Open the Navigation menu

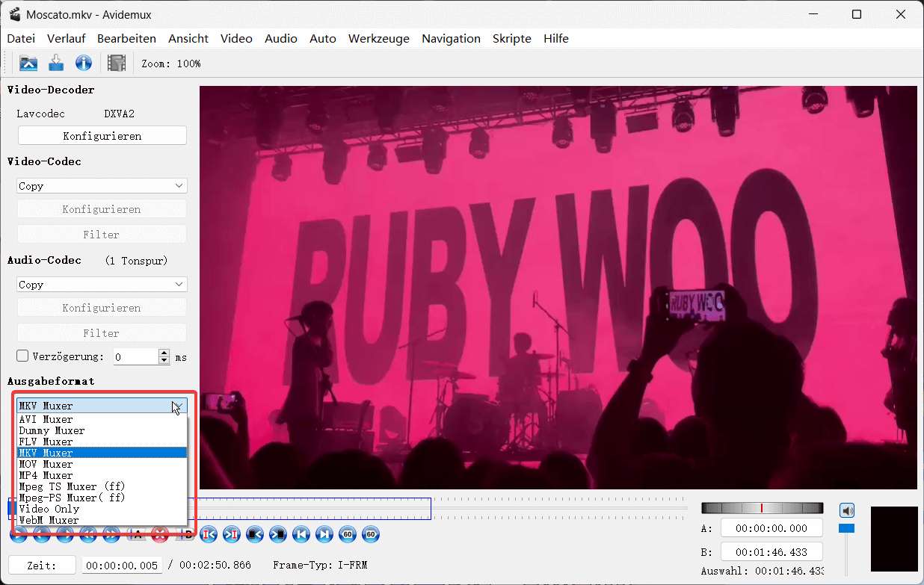pos(451,38)
